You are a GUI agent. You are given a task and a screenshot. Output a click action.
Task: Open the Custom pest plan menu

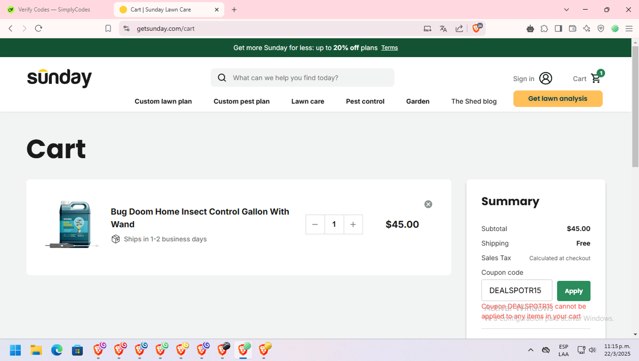tap(242, 101)
